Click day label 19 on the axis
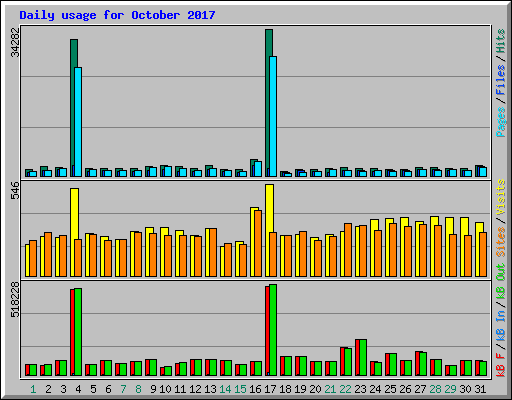 300,389
